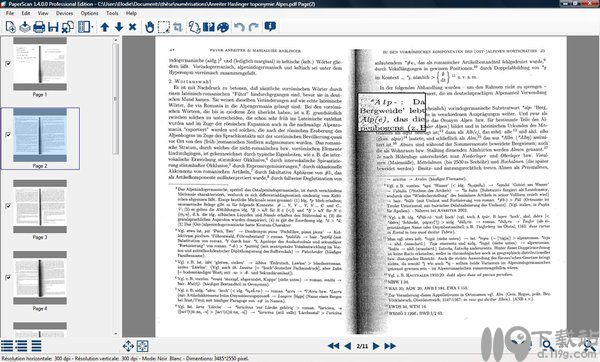Click the print icon in toolbar
The width and height of the screenshot is (600, 362).
tap(39, 27)
